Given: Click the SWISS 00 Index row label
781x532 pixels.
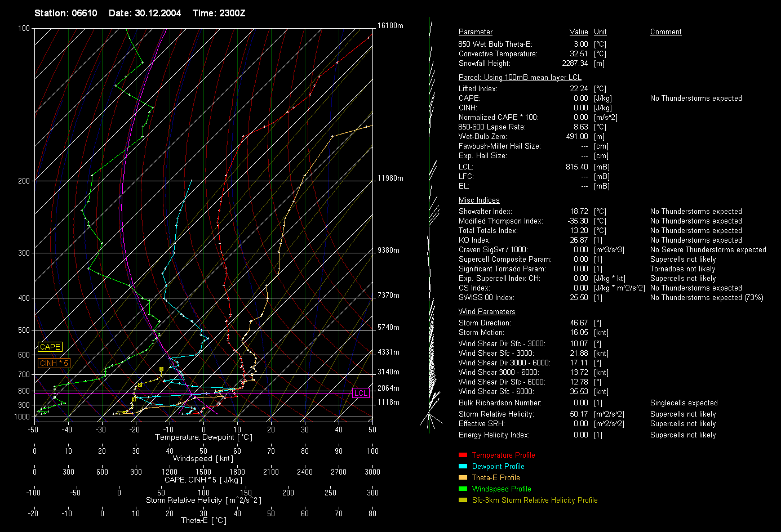Looking at the screenshot, I should [x=486, y=298].
